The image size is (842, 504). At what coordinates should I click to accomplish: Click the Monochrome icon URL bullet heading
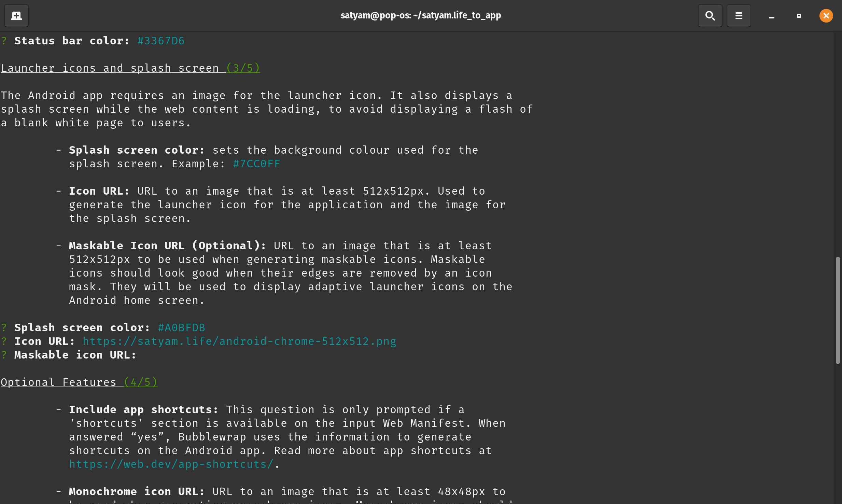137,492
